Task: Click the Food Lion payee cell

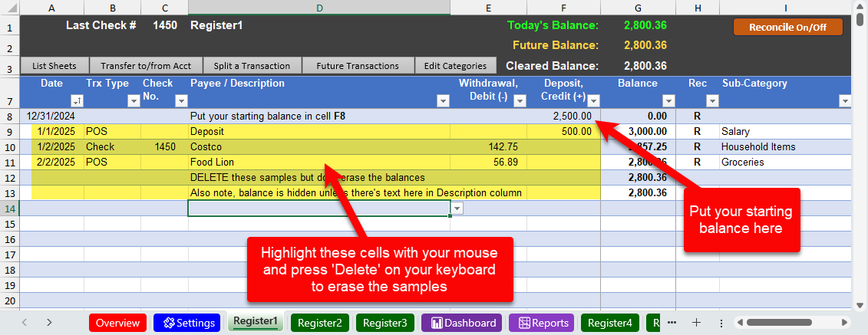Action: click(318, 163)
